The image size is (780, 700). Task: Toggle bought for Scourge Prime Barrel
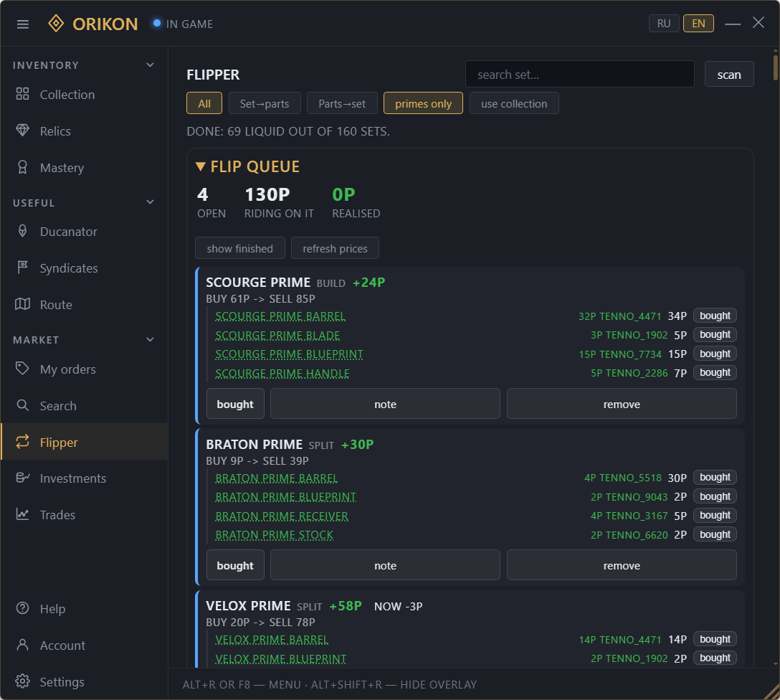tap(715, 316)
